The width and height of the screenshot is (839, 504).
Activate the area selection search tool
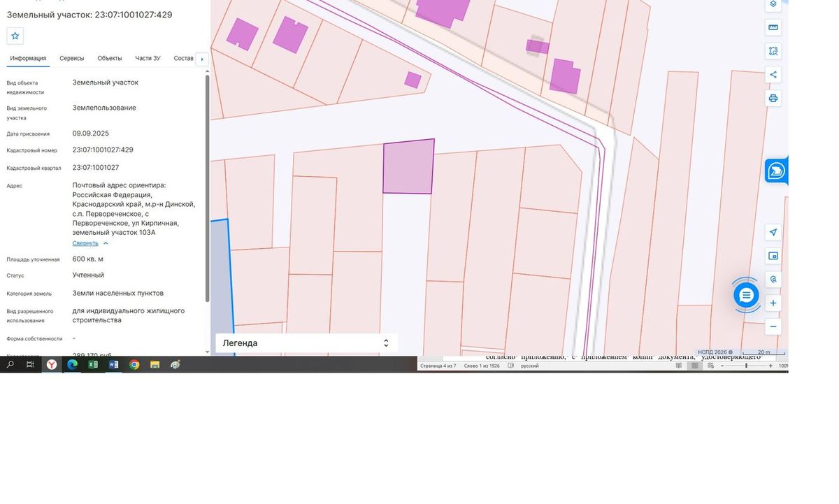tap(773, 51)
